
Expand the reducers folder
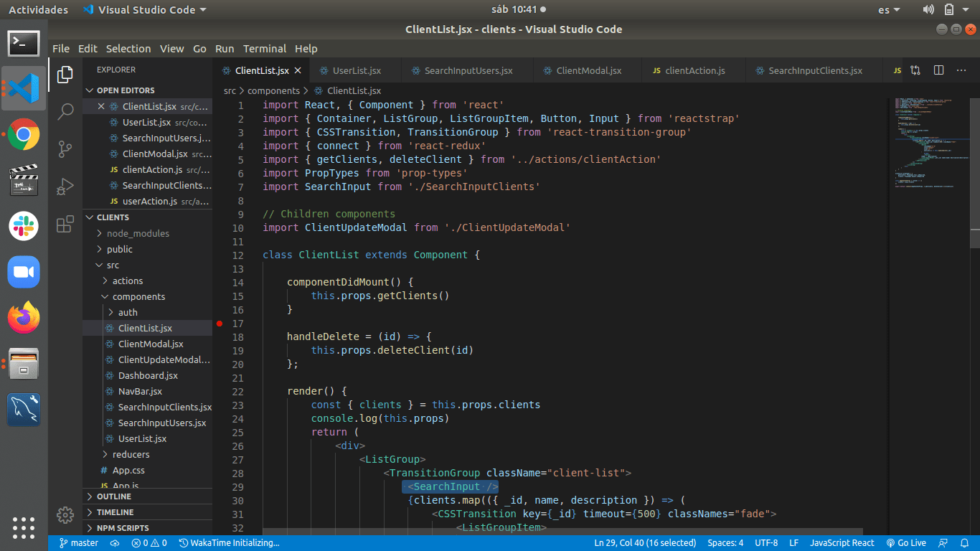[x=148, y=454]
